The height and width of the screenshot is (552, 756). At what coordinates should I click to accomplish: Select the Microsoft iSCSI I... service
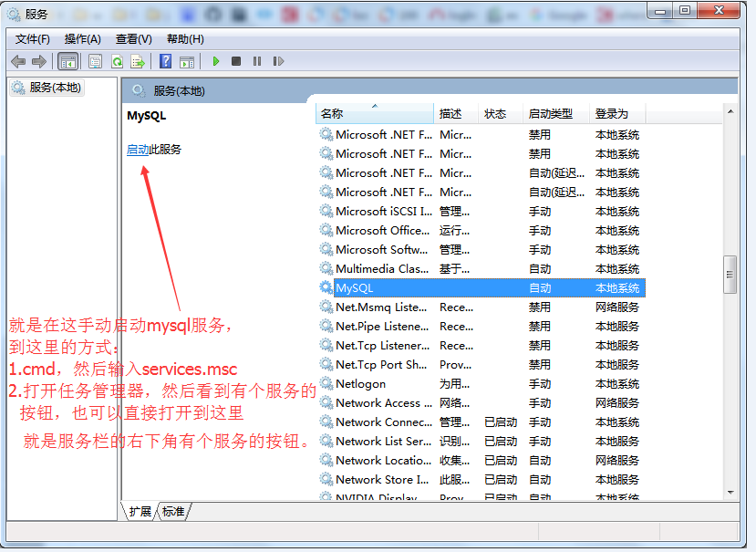(482, 211)
